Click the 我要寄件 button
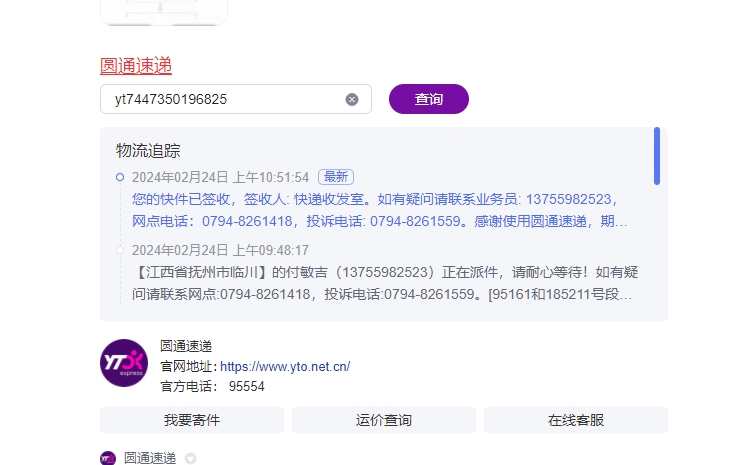The width and height of the screenshot is (729, 465). pos(192,420)
